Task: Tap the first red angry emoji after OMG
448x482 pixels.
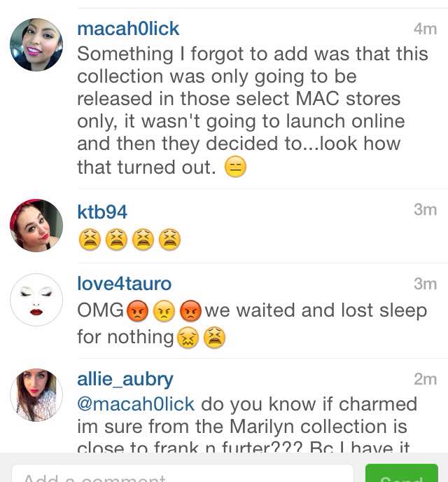Action: tap(138, 311)
